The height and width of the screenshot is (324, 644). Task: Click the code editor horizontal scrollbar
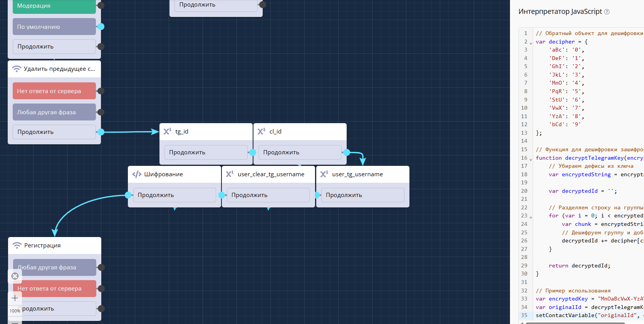[575, 323]
